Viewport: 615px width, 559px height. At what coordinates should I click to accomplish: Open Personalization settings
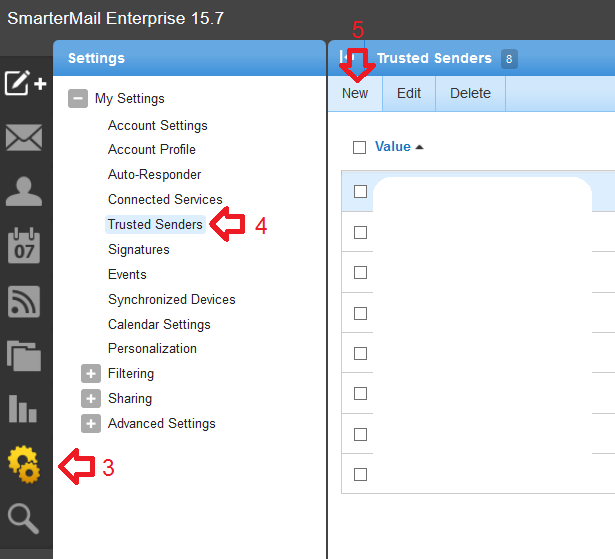[x=152, y=349]
